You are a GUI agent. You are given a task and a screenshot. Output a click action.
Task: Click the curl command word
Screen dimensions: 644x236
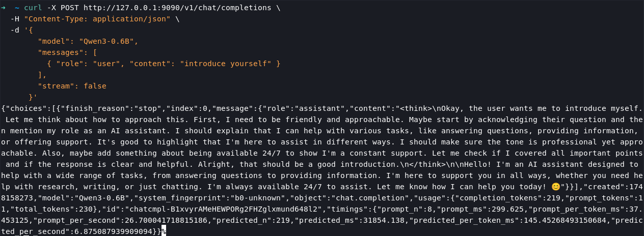[33, 8]
